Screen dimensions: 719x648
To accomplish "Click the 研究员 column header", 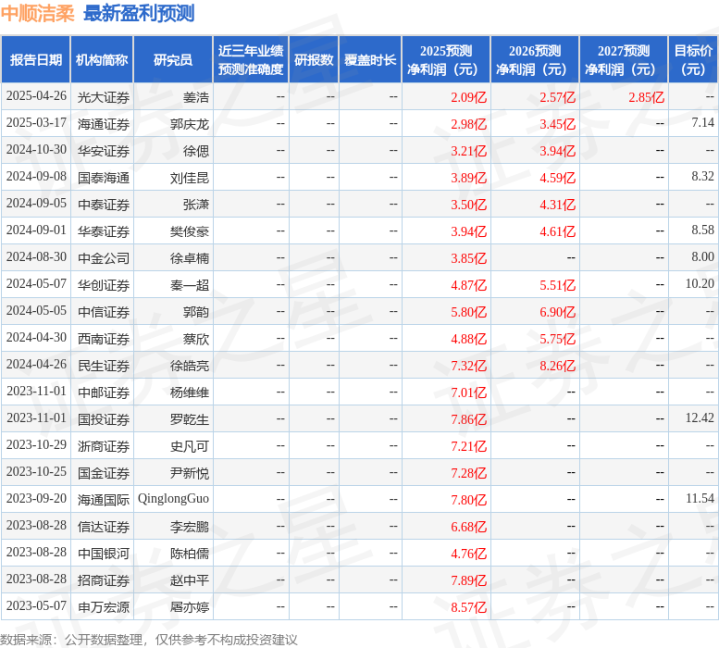I will coord(173,60).
